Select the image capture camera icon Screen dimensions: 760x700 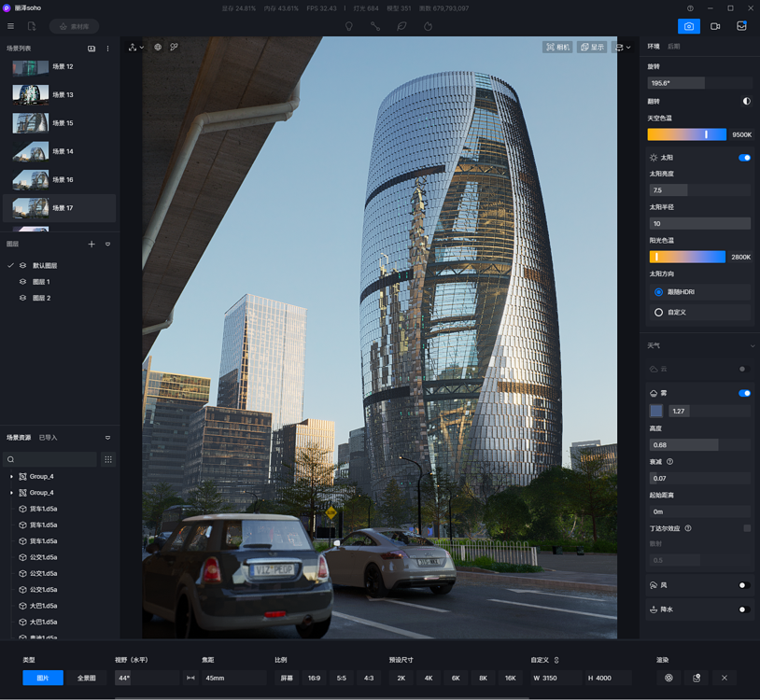coord(688,26)
